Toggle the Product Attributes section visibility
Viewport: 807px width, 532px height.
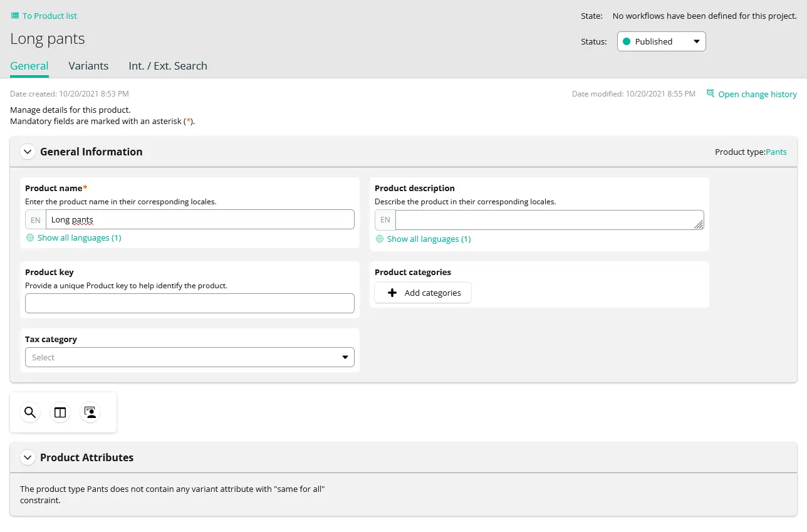(28, 457)
